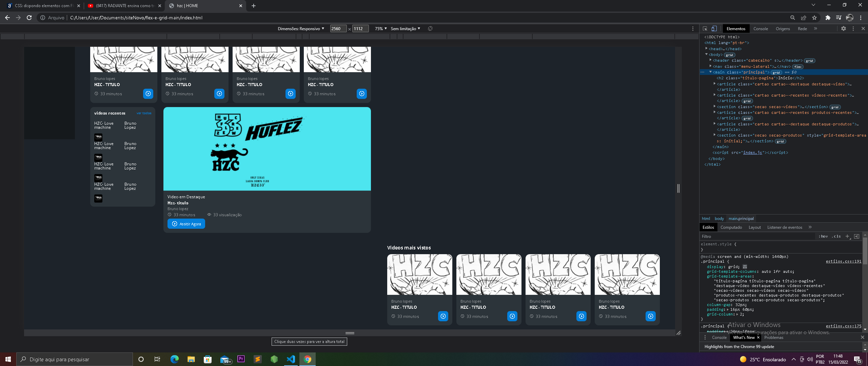This screenshot has height=366, width=868.
Task: Open Microsoft Edge from taskbar
Action: tap(174, 359)
